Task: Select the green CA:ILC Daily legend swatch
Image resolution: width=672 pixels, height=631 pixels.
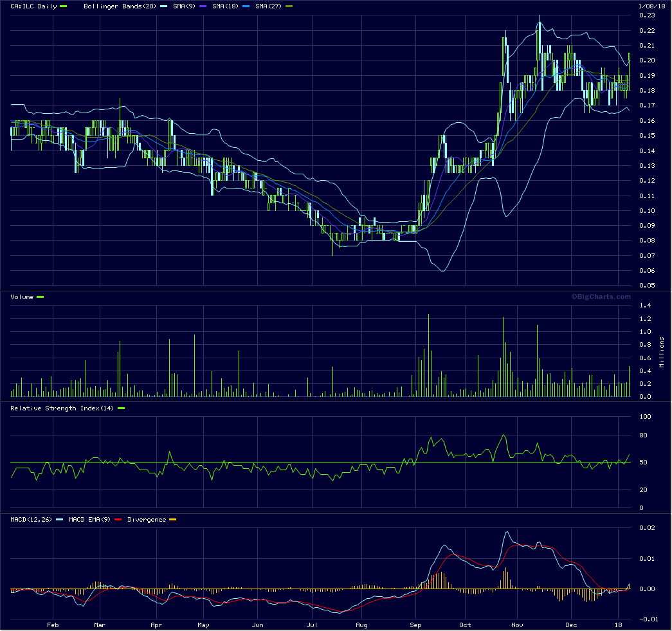Action: click(x=62, y=6)
